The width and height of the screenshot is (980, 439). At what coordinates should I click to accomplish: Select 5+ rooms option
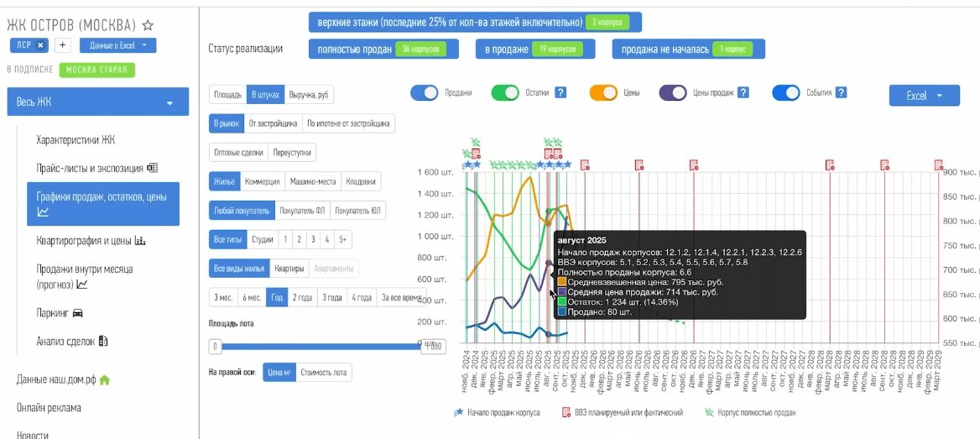click(x=343, y=239)
